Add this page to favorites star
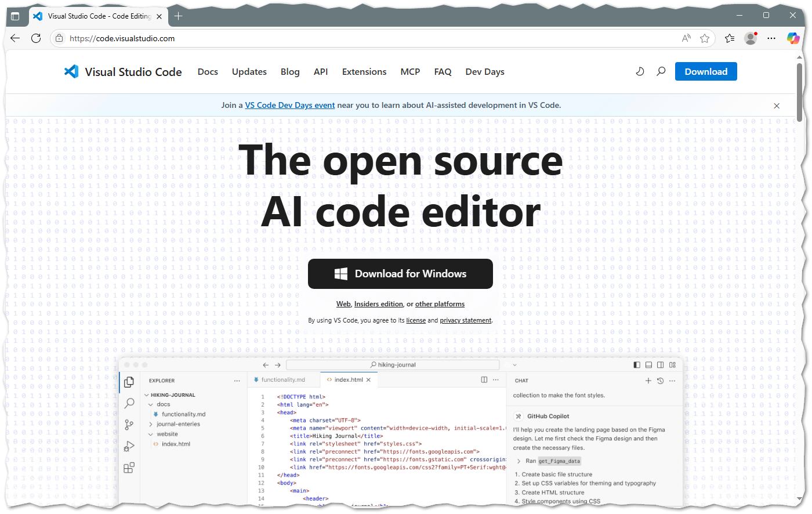812x514 pixels. coord(705,38)
